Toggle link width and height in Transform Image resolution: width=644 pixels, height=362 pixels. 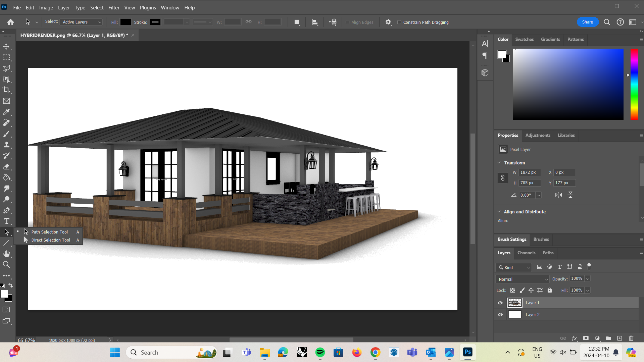coord(503,178)
